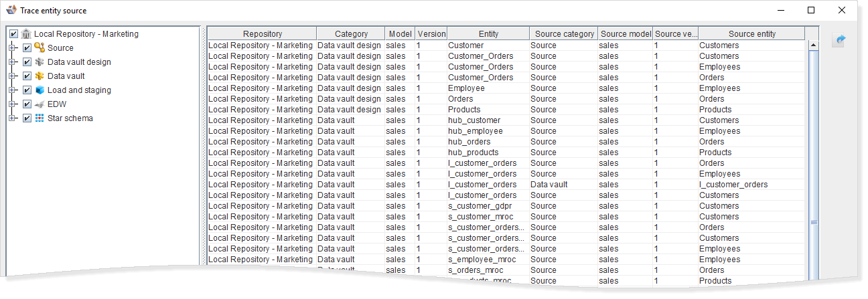This screenshot has height=299, width=868.
Task: Select the hub_customer entity row
Action: 474,120
